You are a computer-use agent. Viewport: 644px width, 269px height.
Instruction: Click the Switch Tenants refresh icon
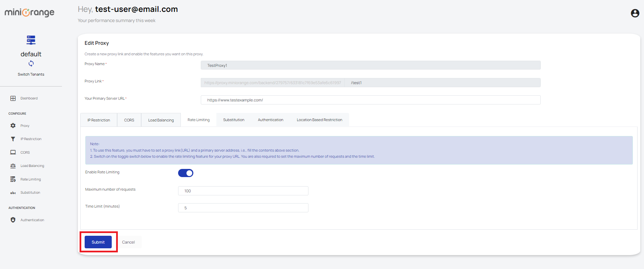[31, 63]
